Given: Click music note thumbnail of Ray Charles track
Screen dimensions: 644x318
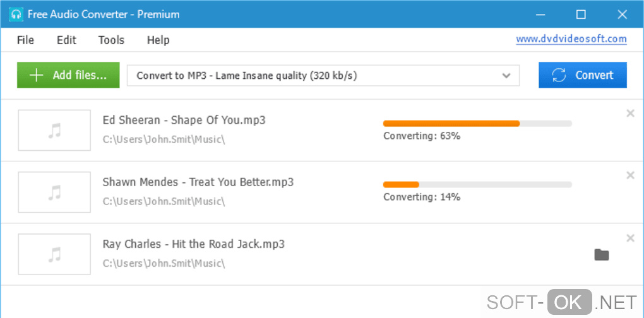Looking at the screenshot, I should tap(54, 254).
